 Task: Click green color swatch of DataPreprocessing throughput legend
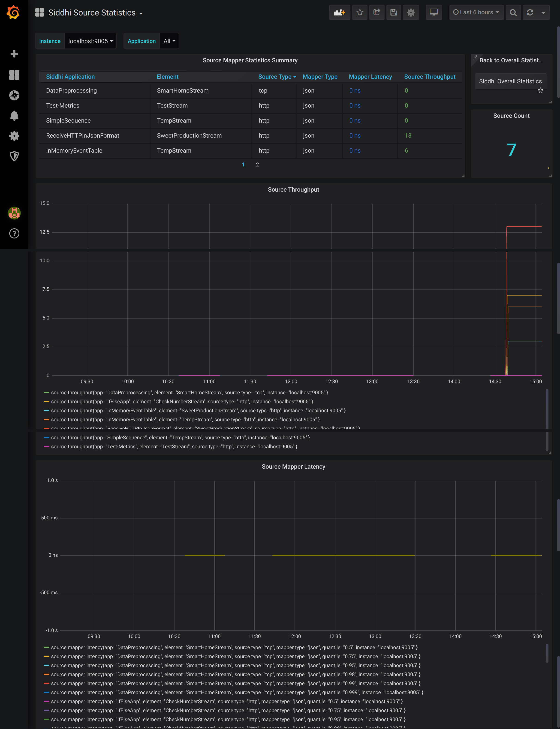pyautogui.click(x=47, y=393)
